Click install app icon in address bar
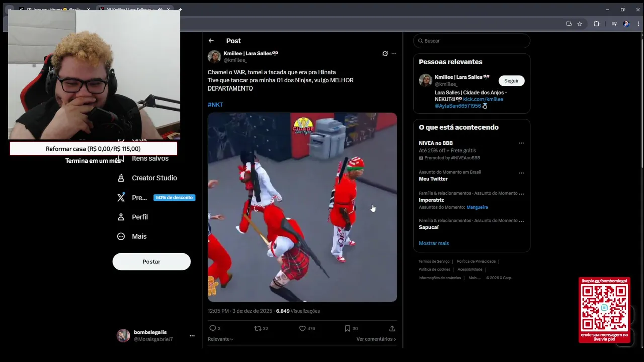This screenshot has height=362, width=644. tap(569, 24)
